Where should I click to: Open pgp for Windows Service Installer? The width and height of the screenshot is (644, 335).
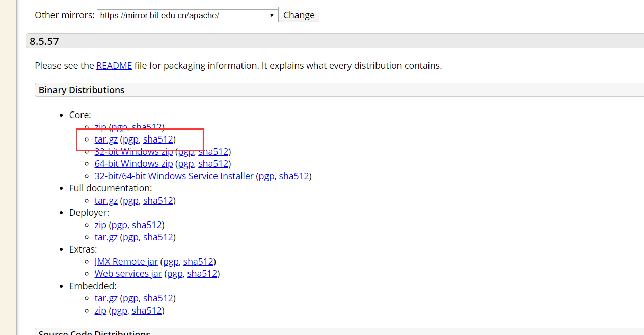coord(266,176)
